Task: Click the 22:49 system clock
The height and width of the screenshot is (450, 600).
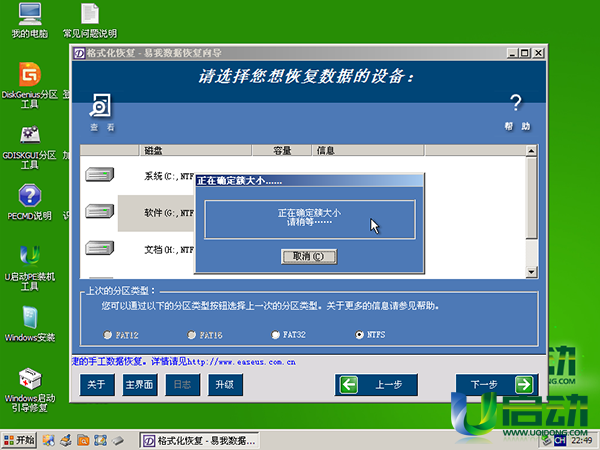Action: tap(582, 441)
